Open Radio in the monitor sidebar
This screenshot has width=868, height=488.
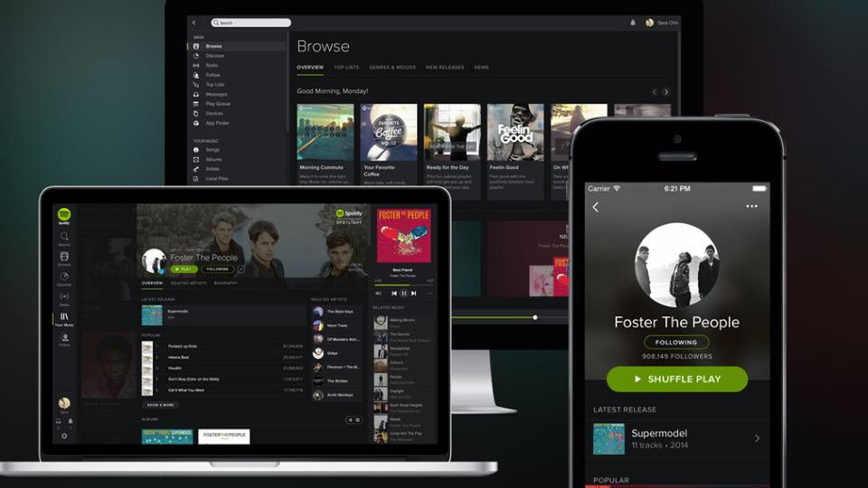click(x=212, y=65)
